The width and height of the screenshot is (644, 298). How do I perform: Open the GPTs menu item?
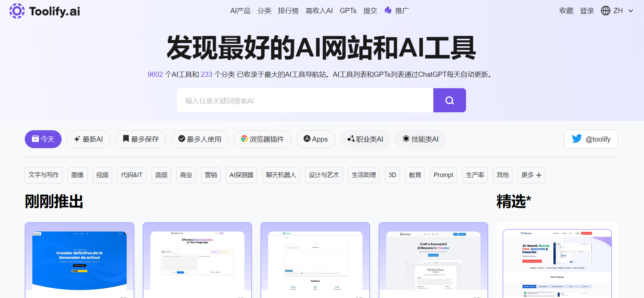point(348,11)
